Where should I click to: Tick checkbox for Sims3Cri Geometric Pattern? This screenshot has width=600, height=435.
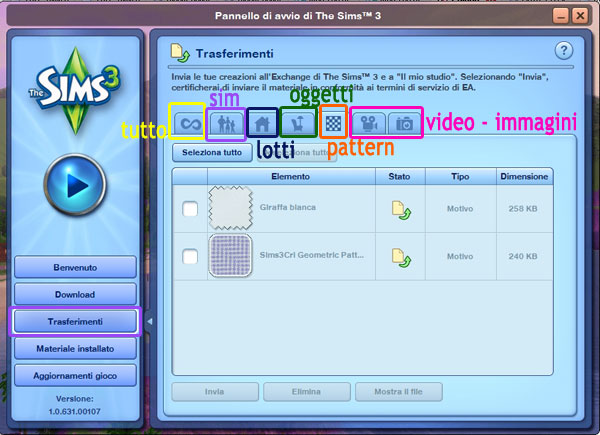(x=190, y=256)
